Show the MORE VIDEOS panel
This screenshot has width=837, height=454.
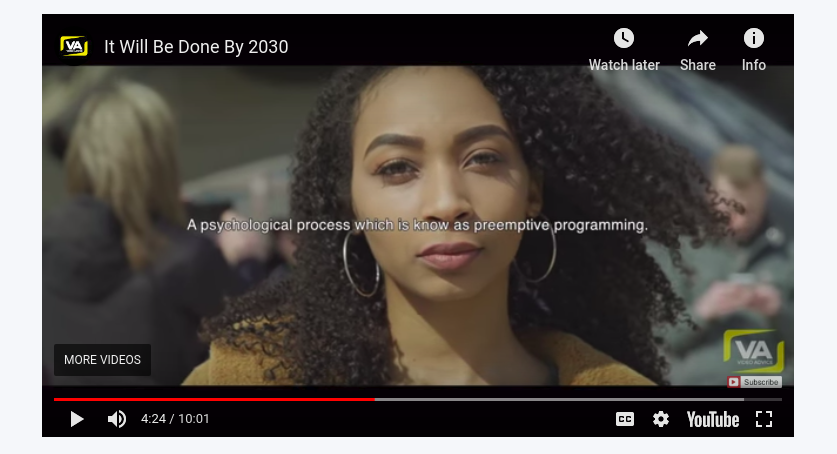pos(102,360)
